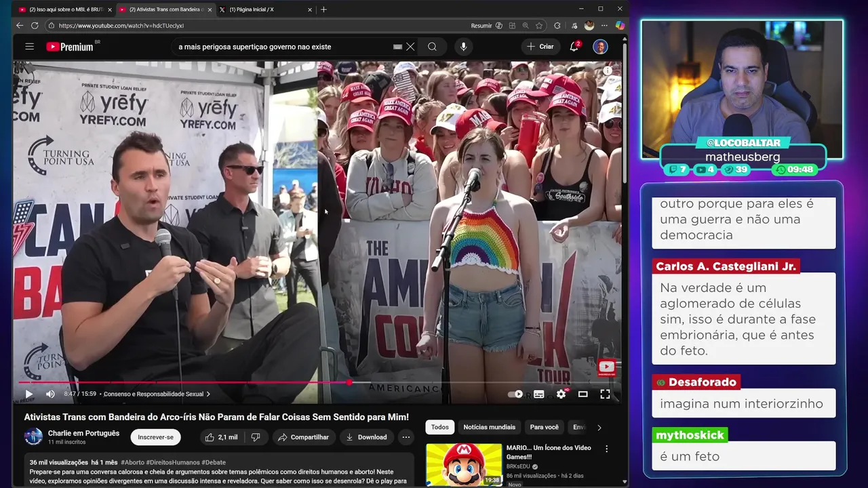Click the #DireitosHumanos hashtag

pyautogui.click(x=173, y=462)
